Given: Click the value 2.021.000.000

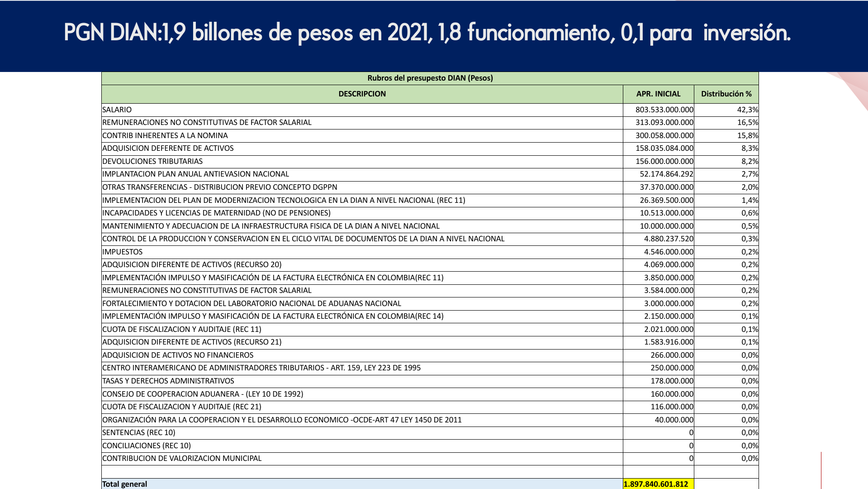Looking at the screenshot, I should (669, 329).
